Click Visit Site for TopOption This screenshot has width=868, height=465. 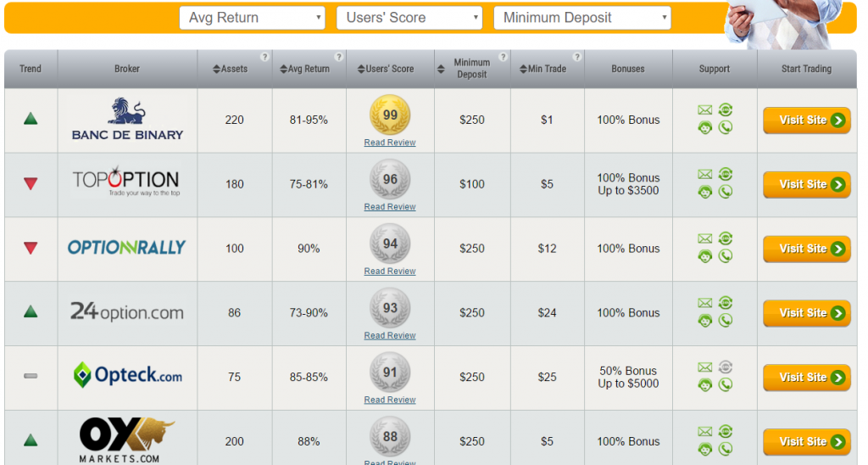(807, 185)
